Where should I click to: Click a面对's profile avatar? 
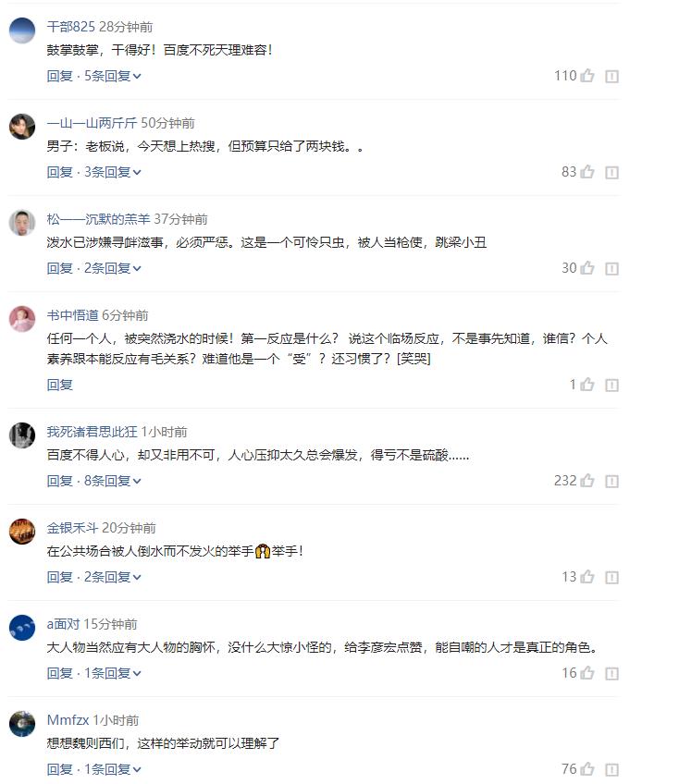19,626
